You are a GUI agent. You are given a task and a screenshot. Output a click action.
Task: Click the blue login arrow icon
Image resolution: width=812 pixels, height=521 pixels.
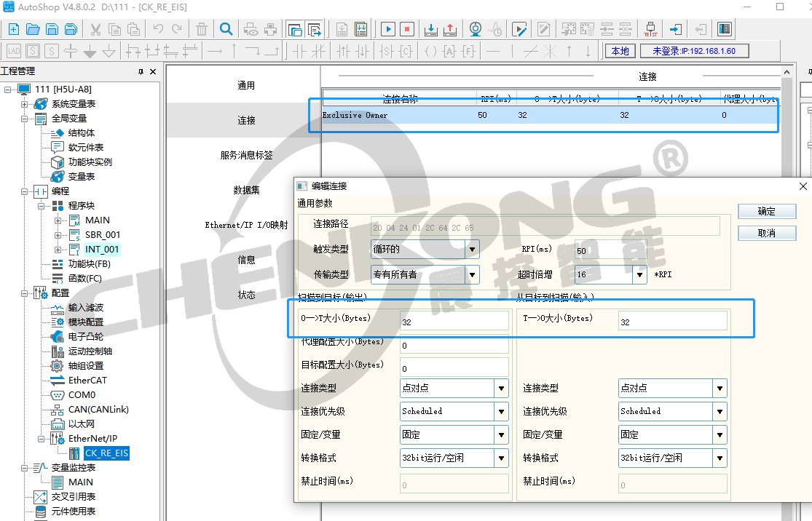[x=675, y=29]
